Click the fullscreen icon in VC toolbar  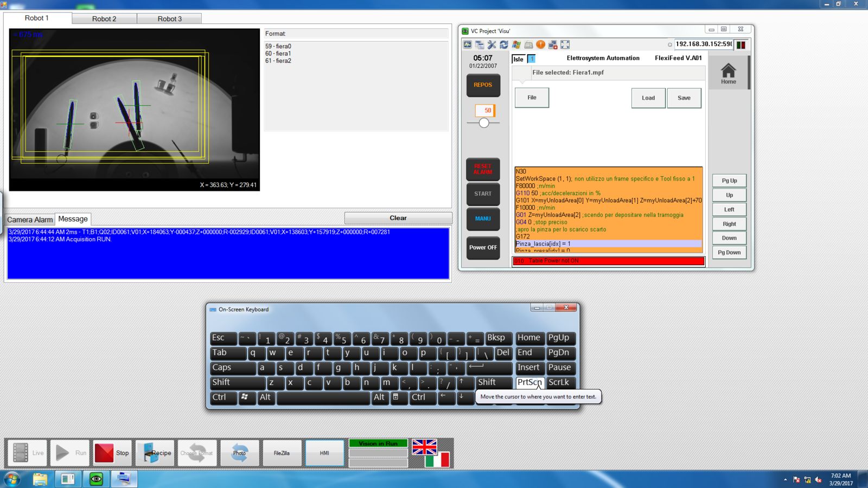click(x=565, y=44)
